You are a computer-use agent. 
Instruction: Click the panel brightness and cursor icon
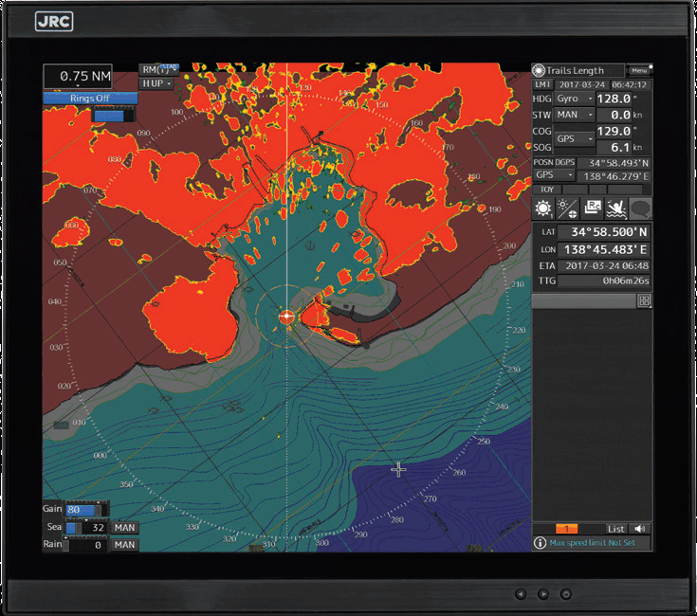(x=568, y=209)
